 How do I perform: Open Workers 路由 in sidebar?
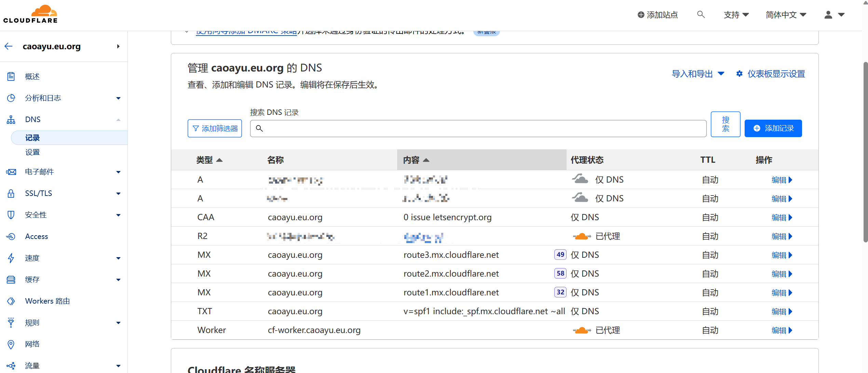coord(47,301)
